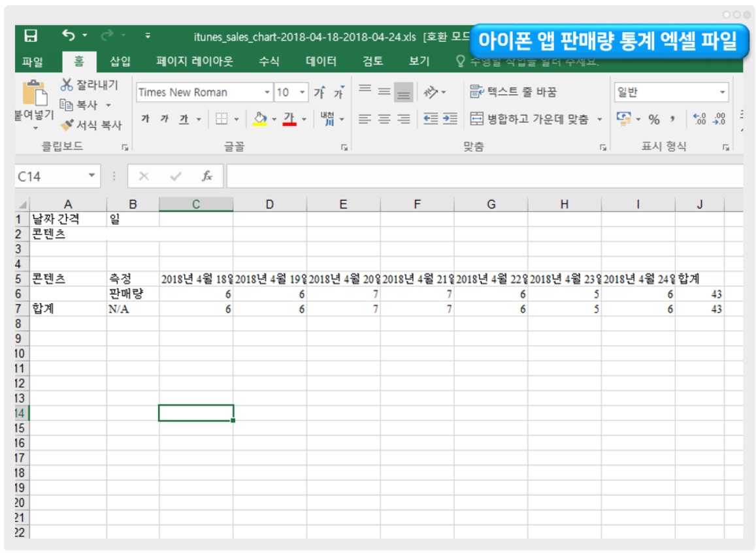The image size is (756, 553).
Task: Click the phonetic guide (내천) icon
Action: [x=327, y=118]
